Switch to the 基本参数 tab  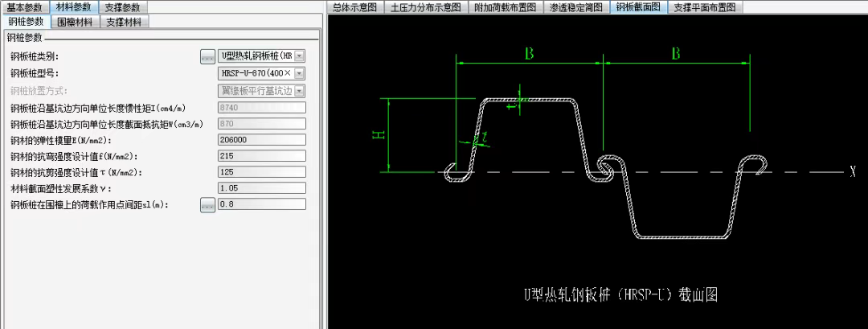(24, 6)
